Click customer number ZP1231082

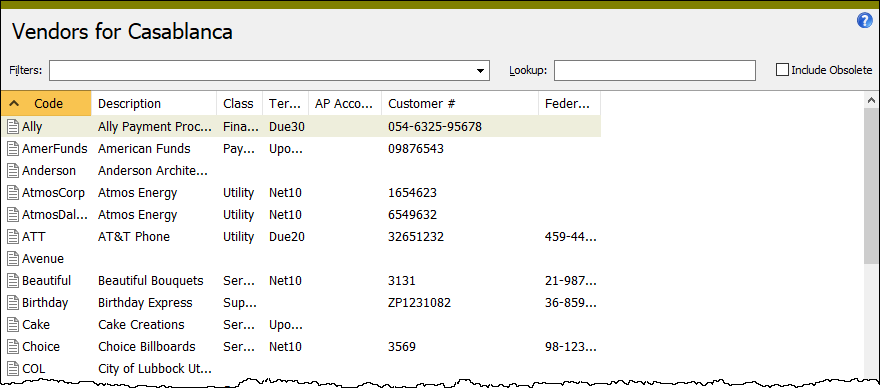[419, 303]
